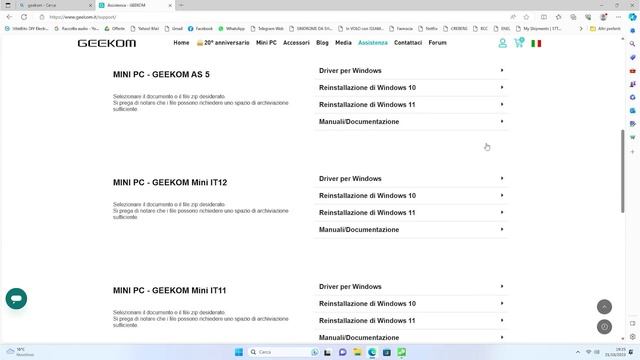Expand Manuali/Documentazione for Mini IT12
The image size is (640, 360).
click(411, 230)
